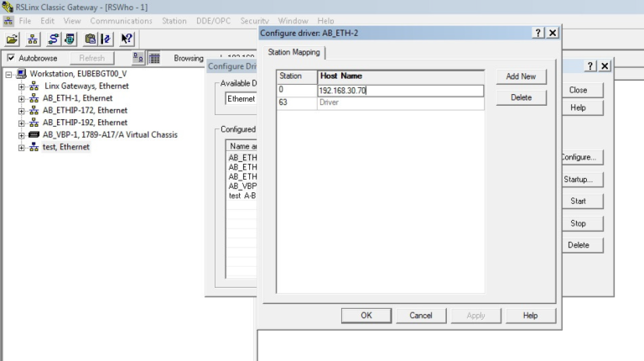
Task: Select AB_ETHIP-172, Ethernet tree label
Action: point(85,111)
